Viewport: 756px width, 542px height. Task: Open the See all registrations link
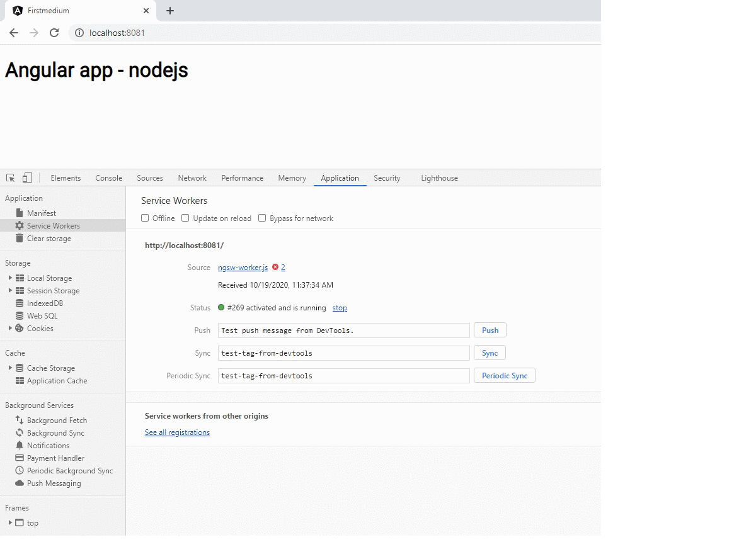[x=177, y=432]
